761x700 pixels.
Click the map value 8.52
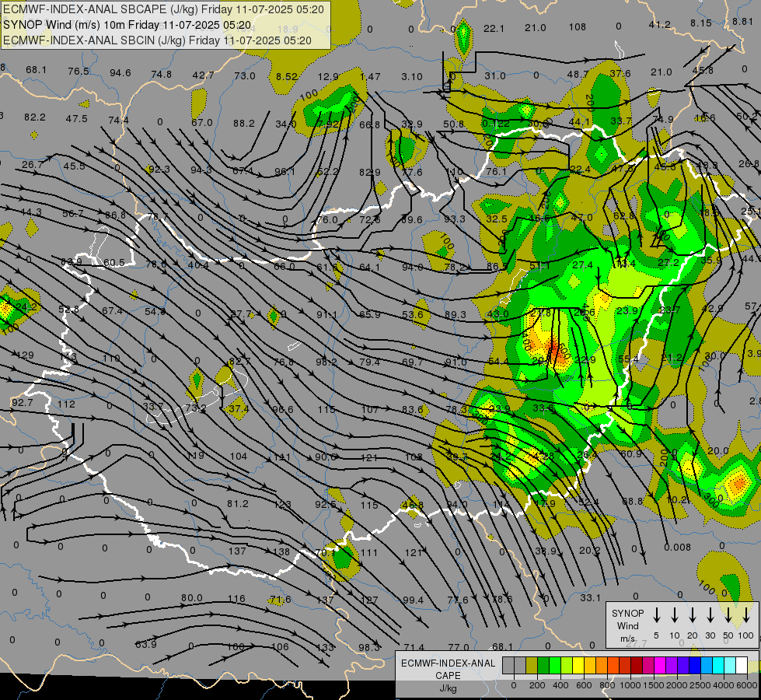[x=286, y=77]
